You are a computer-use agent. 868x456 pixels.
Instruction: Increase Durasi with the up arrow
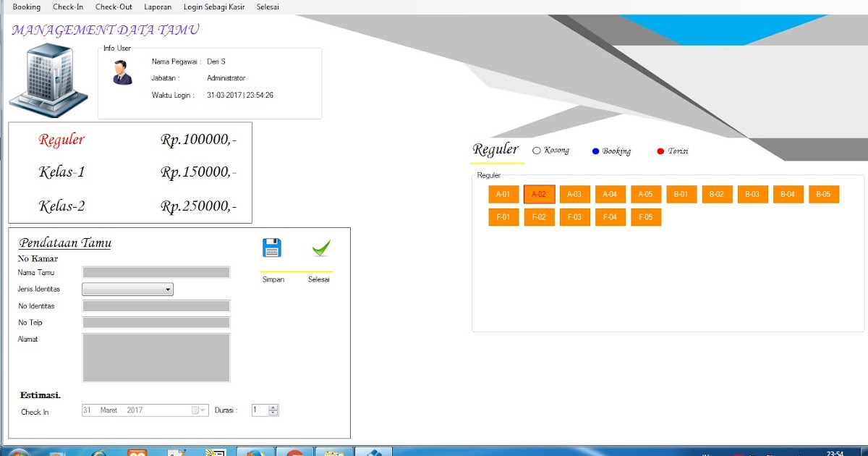[x=273, y=407]
